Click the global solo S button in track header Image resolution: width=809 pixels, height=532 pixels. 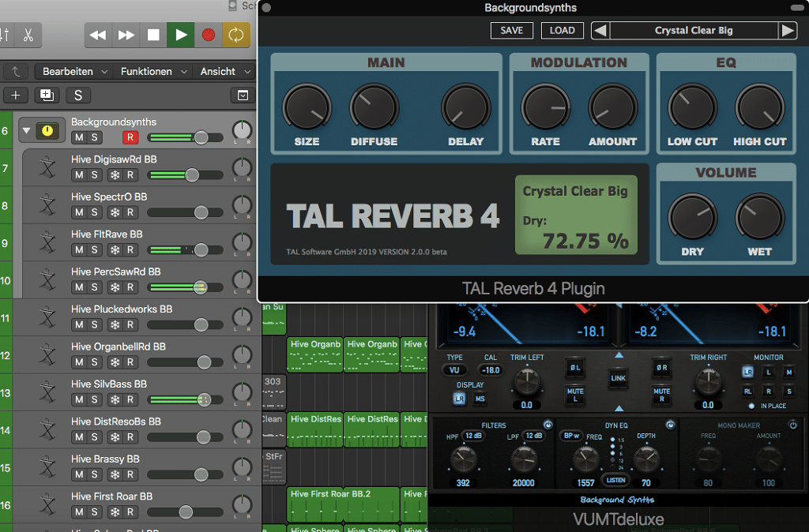(78, 96)
